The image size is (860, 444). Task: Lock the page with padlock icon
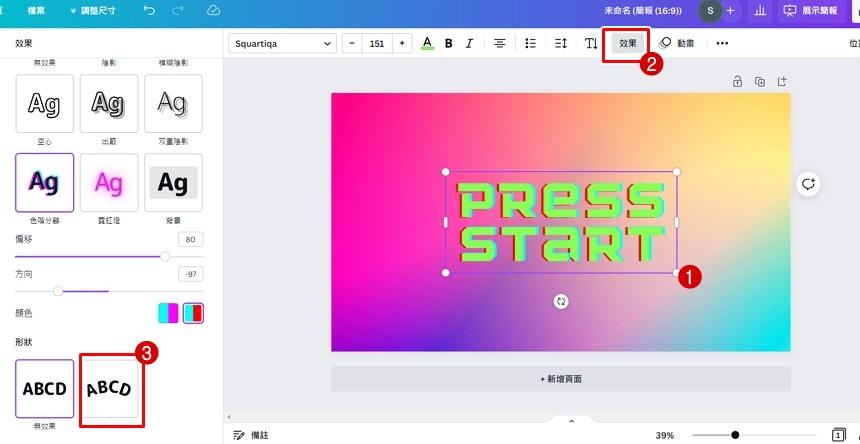coord(737,81)
